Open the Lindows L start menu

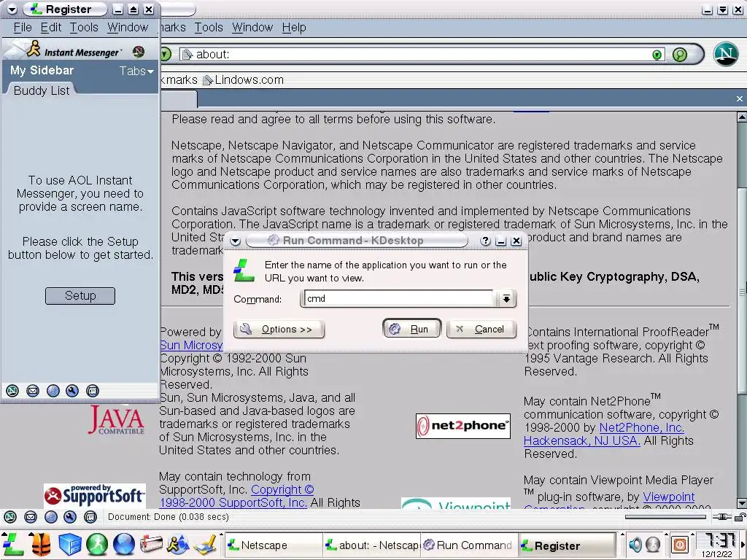13,545
